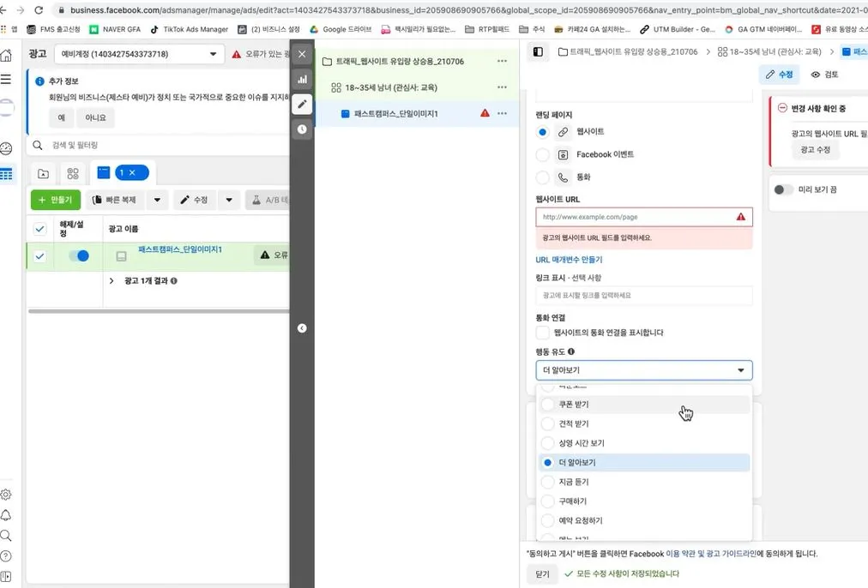Click the 닫기 button at bottom

click(542, 574)
